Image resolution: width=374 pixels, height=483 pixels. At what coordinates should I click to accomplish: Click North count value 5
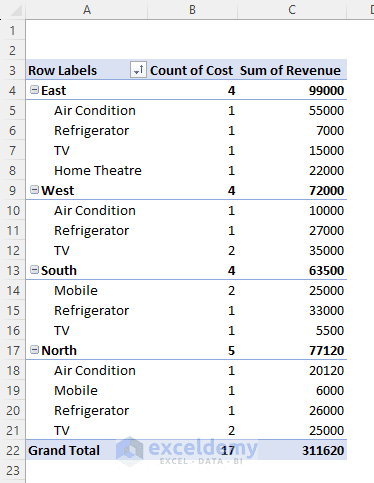click(x=231, y=350)
